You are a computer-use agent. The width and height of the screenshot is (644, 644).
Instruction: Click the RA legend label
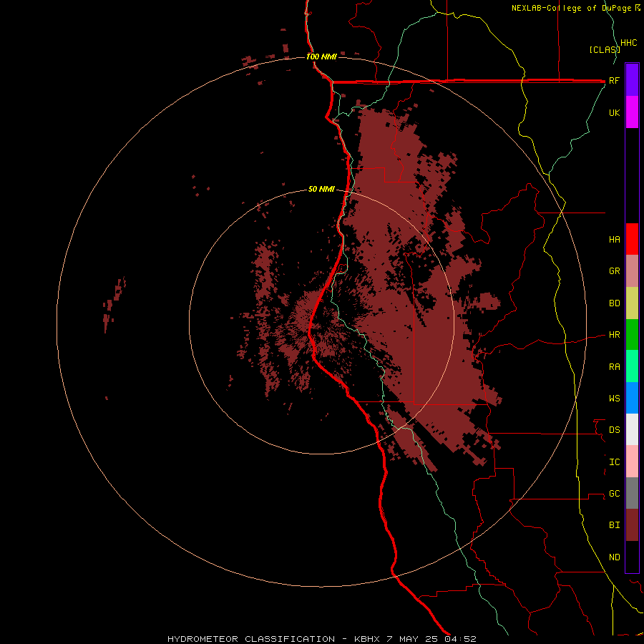click(614, 367)
